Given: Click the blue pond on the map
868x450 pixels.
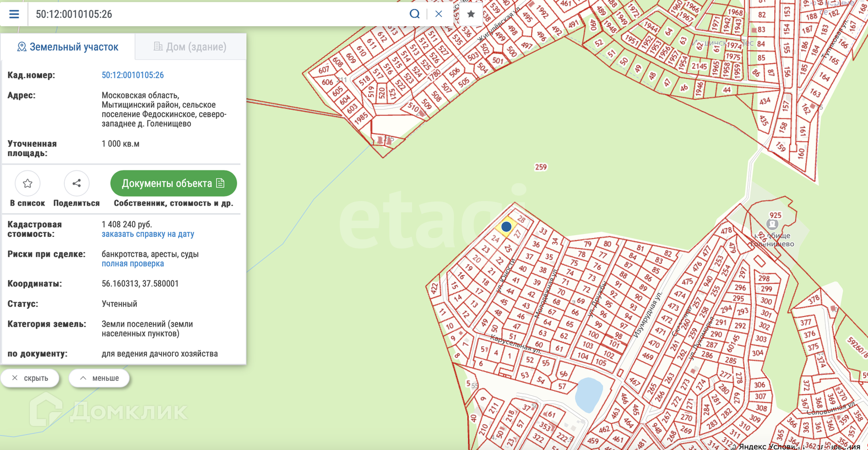Looking at the screenshot, I should click(x=589, y=394).
